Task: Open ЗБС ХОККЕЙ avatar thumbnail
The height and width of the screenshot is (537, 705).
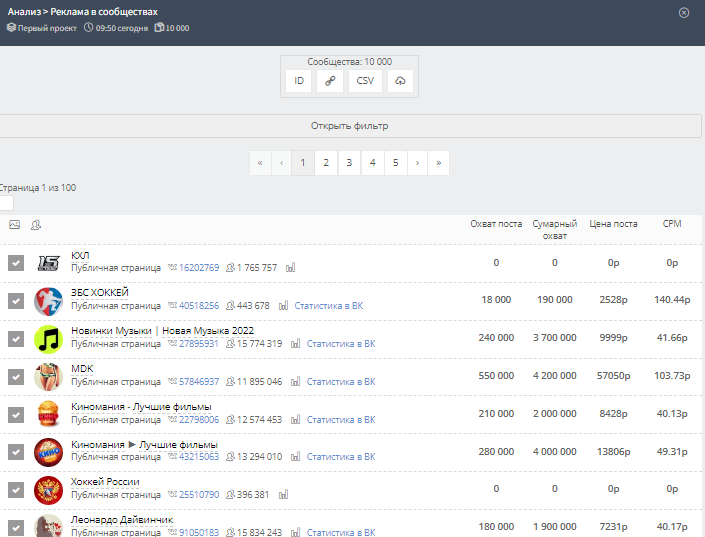Action: (49, 301)
